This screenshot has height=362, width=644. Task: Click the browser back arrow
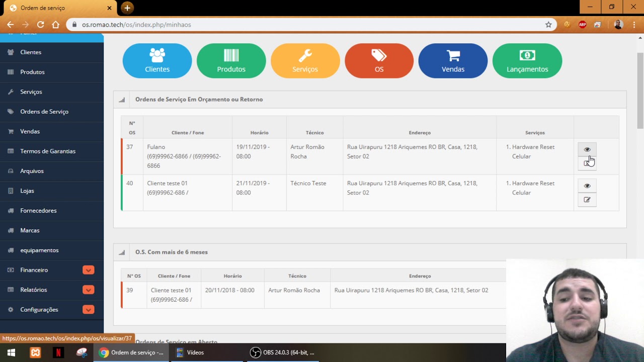pyautogui.click(x=10, y=25)
